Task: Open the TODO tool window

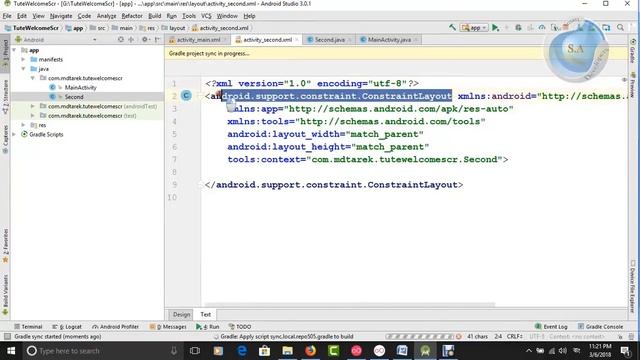Action: (240, 327)
